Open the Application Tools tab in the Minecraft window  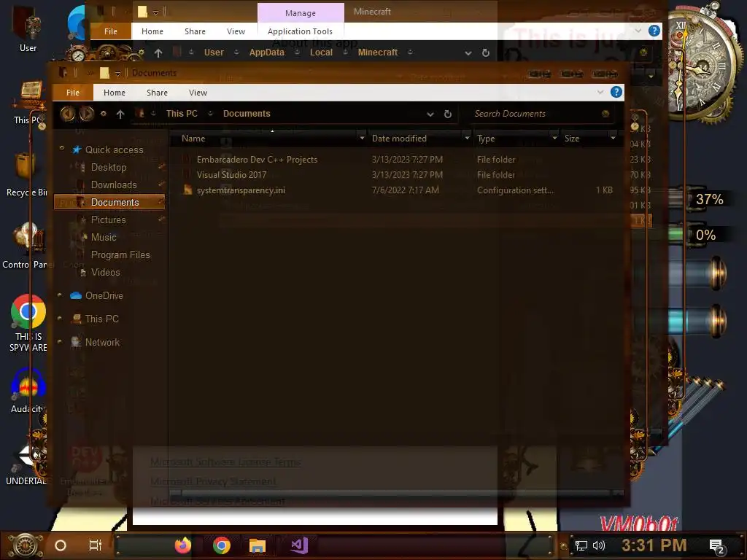300,31
